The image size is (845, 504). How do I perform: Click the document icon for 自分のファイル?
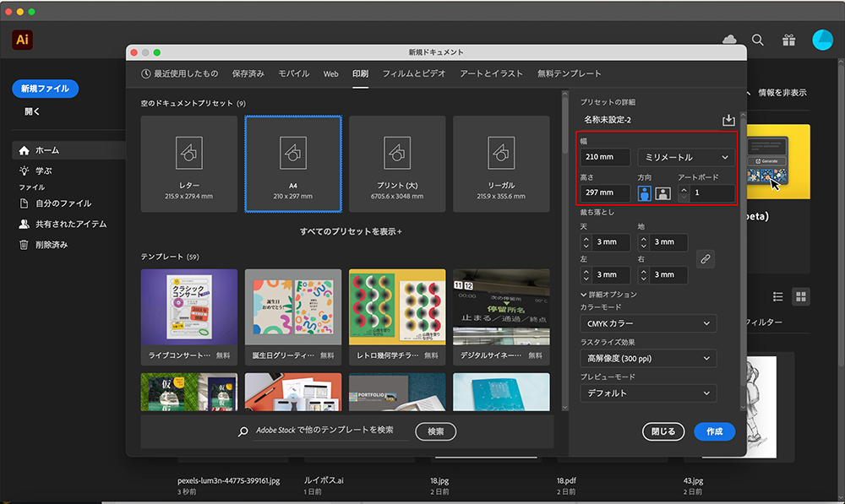[24, 203]
